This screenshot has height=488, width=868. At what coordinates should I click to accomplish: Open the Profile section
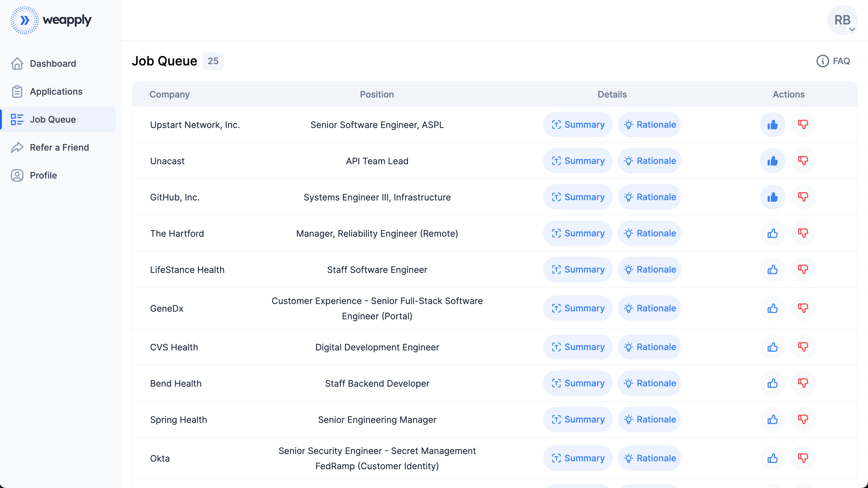click(43, 175)
